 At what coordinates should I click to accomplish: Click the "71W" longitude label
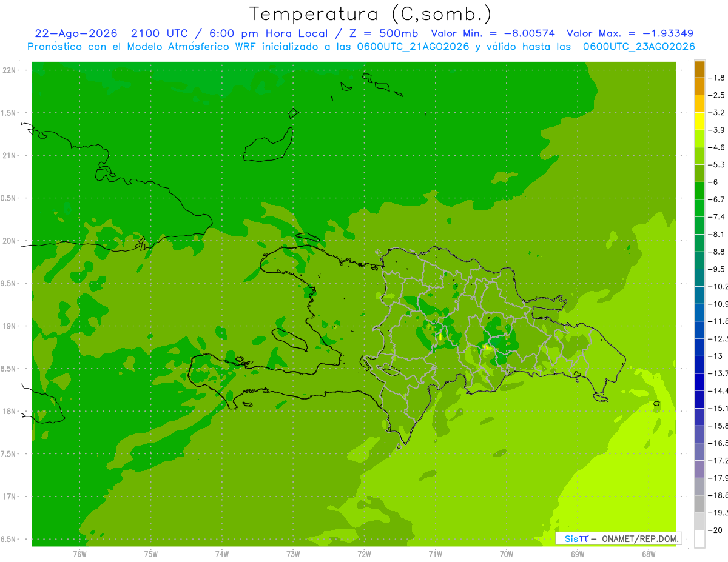click(435, 554)
